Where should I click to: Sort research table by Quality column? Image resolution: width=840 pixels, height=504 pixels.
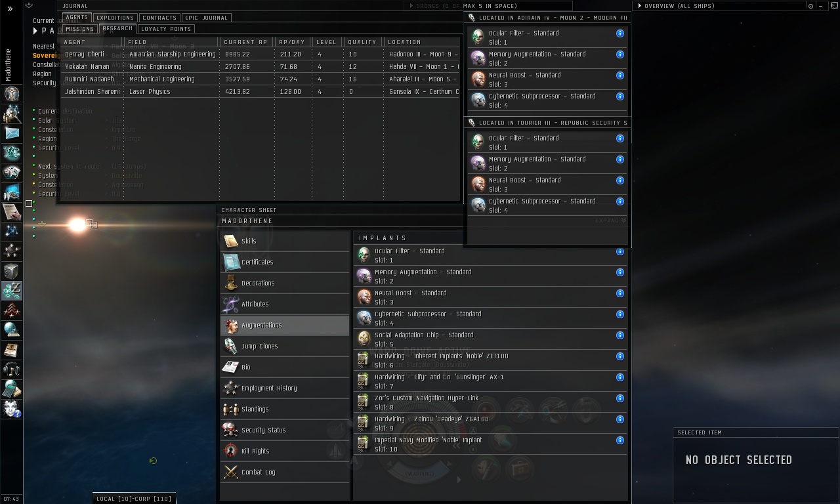tap(364, 42)
